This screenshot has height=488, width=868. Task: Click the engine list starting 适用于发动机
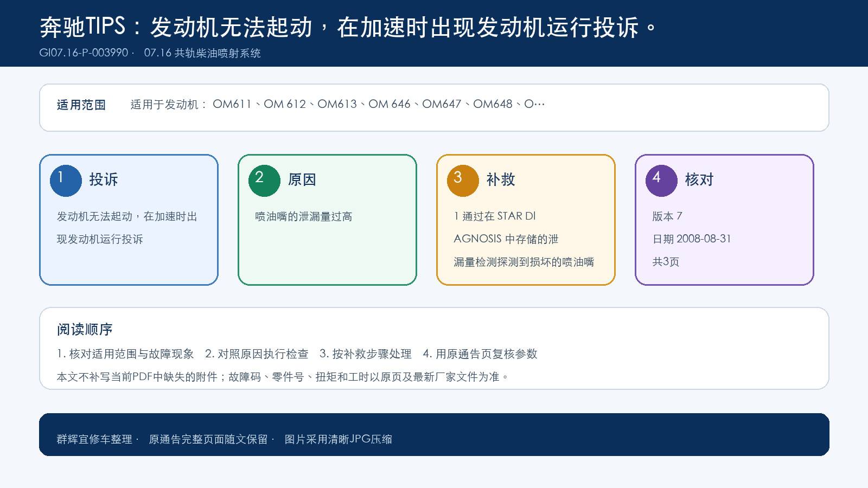coord(337,104)
